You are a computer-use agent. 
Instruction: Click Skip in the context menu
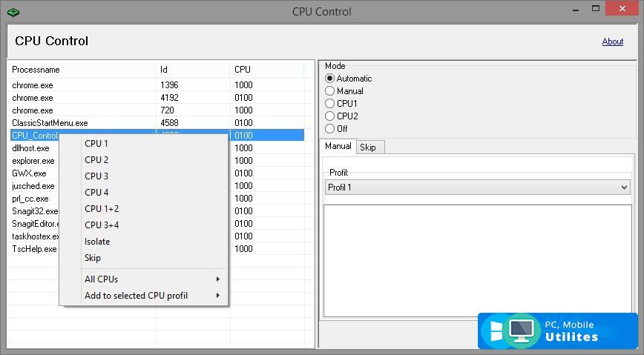point(143,258)
